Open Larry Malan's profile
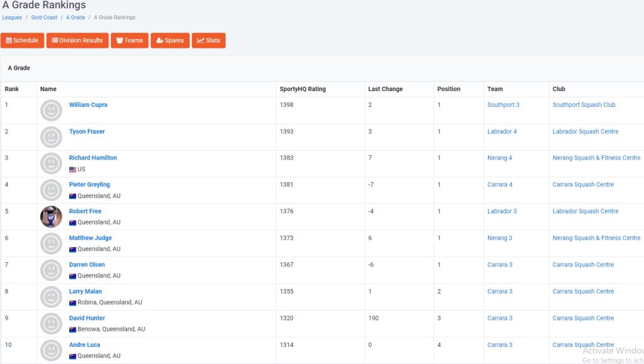The width and height of the screenshot is (644, 364). (x=86, y=291)
